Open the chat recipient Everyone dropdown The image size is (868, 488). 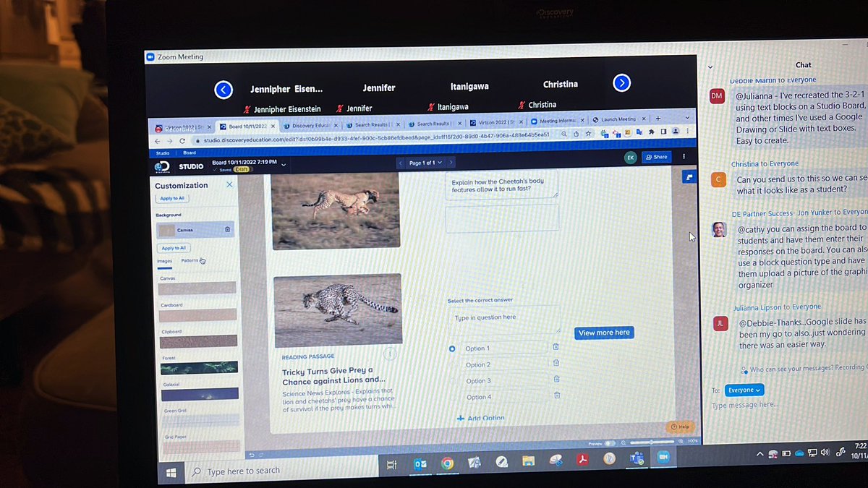click(x=744, y=390)
